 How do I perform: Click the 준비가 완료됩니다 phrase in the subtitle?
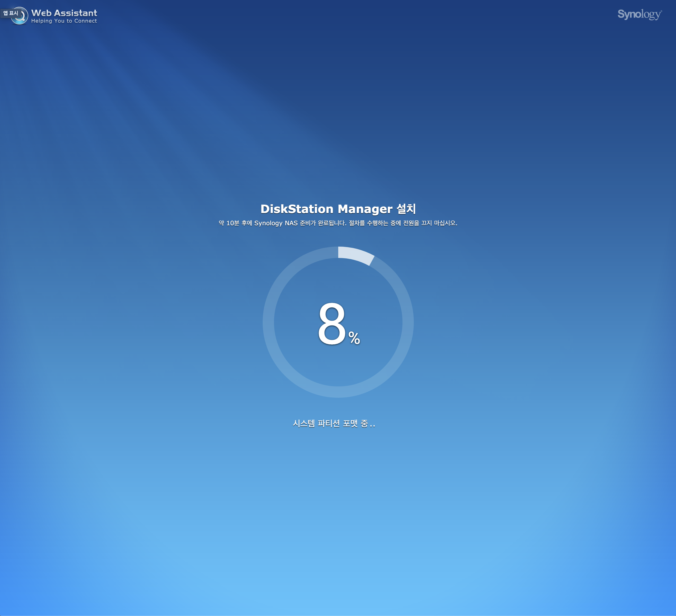(x=323, y=223)
